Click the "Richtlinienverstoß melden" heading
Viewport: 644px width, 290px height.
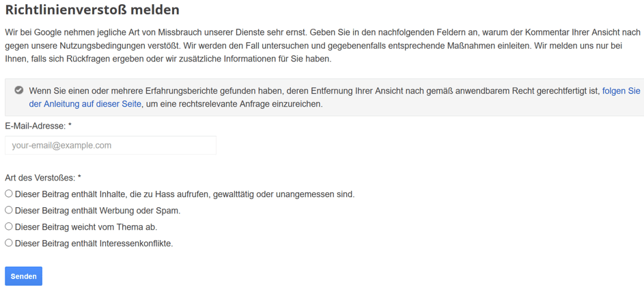tap(92, 10)
